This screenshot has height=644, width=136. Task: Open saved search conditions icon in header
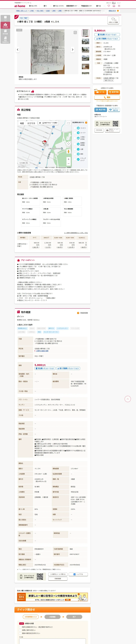[x=114, y=6]
